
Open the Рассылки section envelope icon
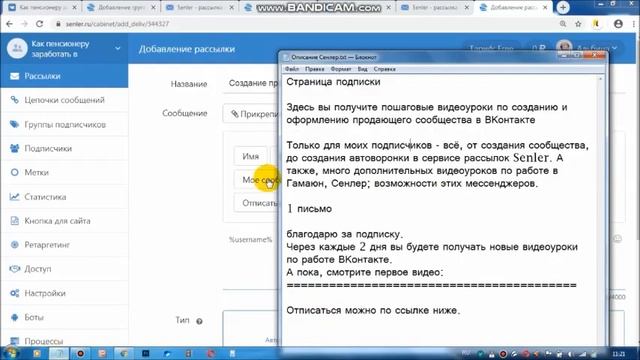click(15, 76)
